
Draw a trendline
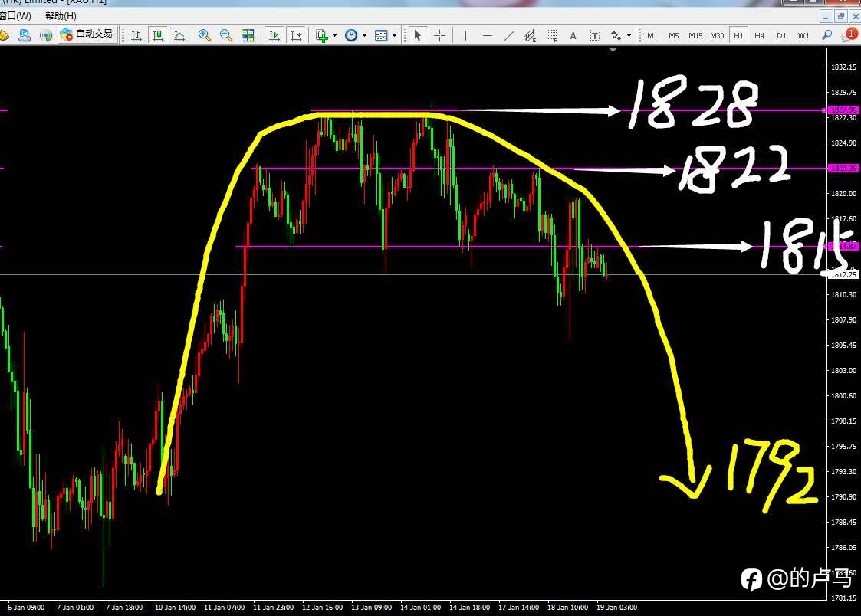coord(508,36)
